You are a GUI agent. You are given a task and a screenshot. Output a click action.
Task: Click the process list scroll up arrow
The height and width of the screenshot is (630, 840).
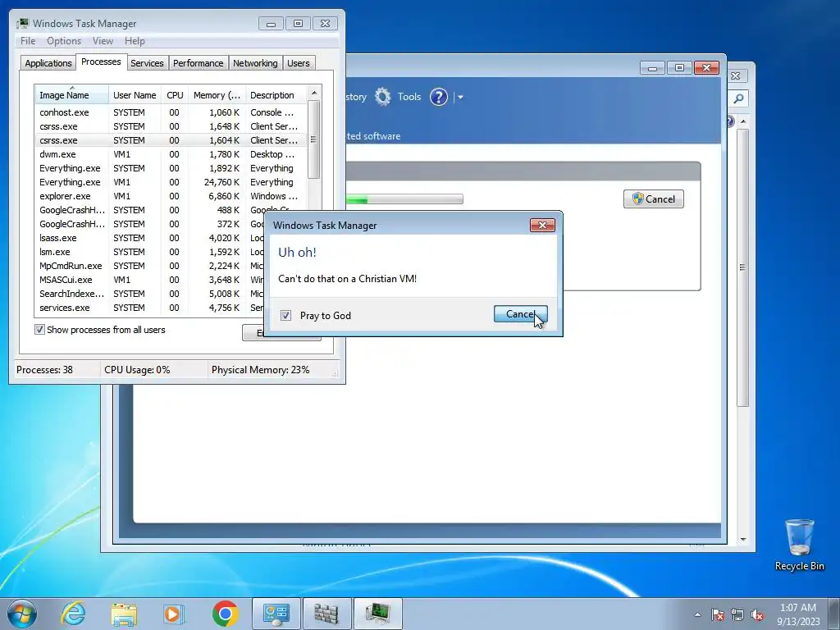pyautogui.click(x=314, y=93)
